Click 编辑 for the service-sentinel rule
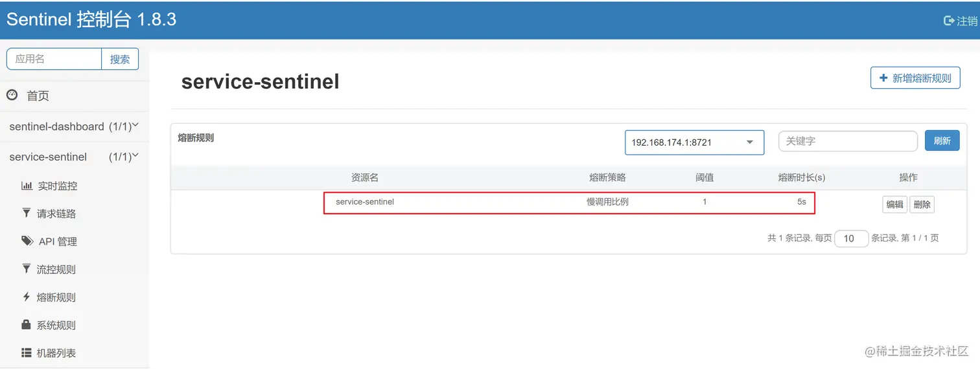The width and height of the screenshot is (980, 369). [x=895, y=205]
